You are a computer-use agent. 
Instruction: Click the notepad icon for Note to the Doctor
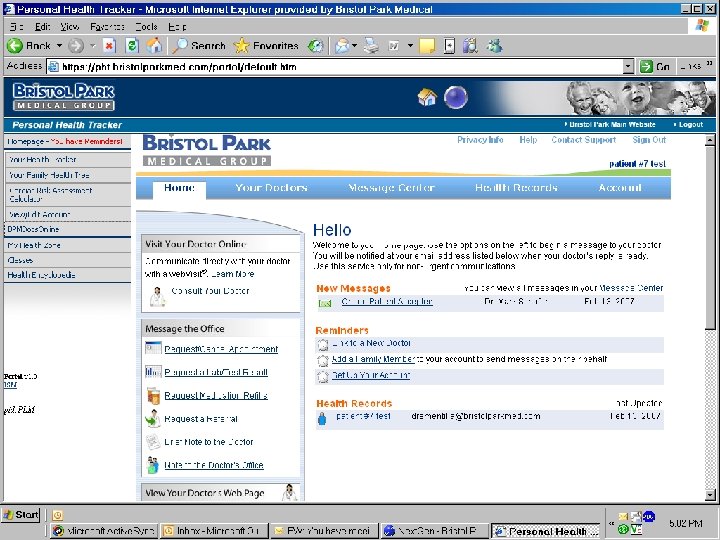152,442
